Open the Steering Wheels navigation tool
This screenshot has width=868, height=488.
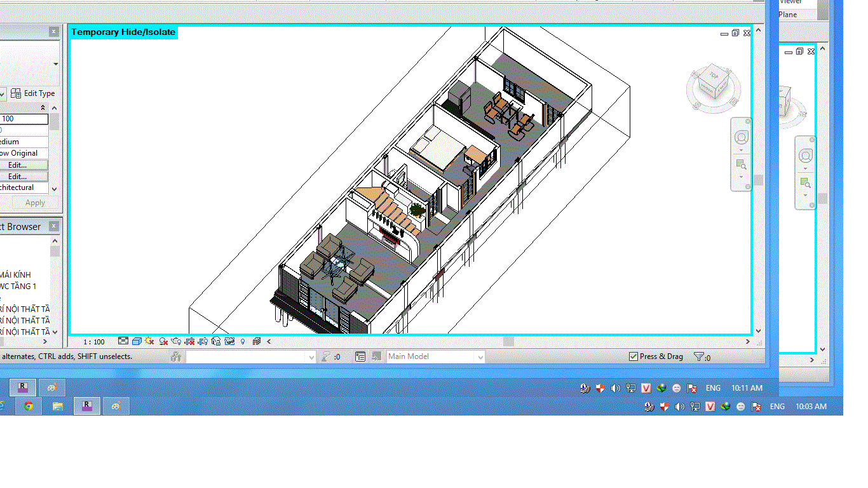pos(741,138)
